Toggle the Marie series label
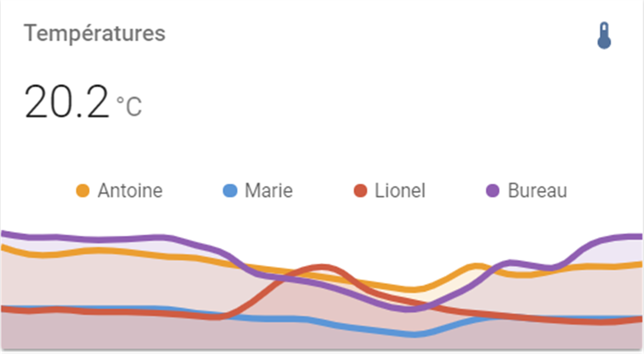 coord(269,191)
